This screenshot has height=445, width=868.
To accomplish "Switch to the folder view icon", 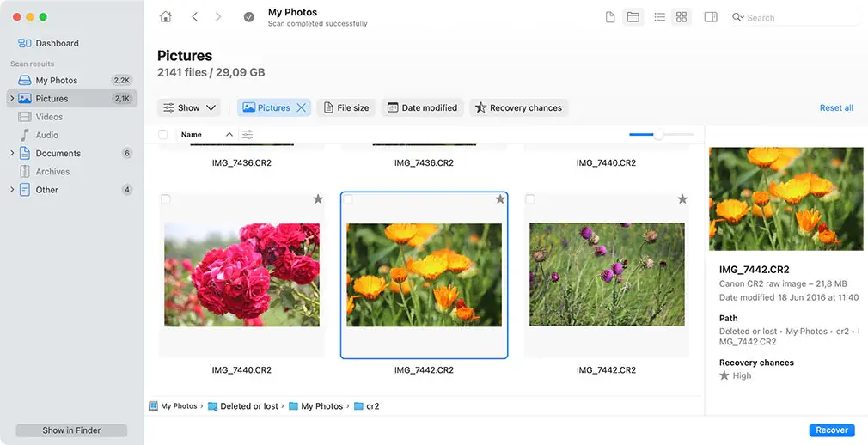I will [x=633, y=17].
